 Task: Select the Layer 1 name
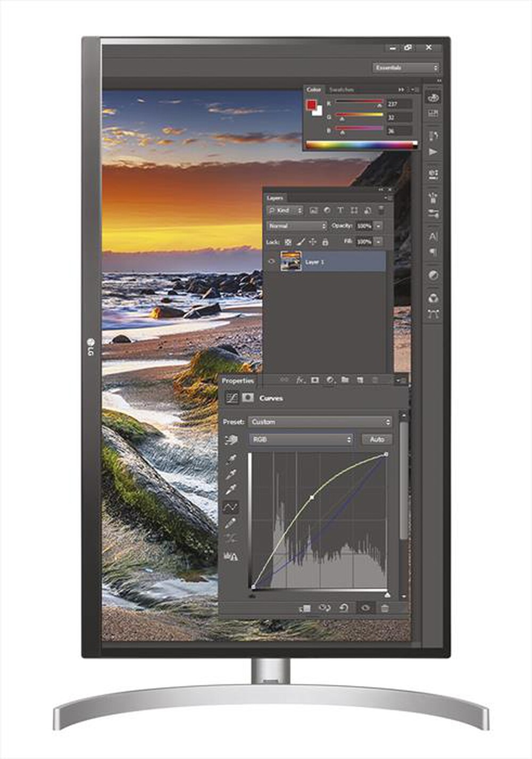click(315, 262)
